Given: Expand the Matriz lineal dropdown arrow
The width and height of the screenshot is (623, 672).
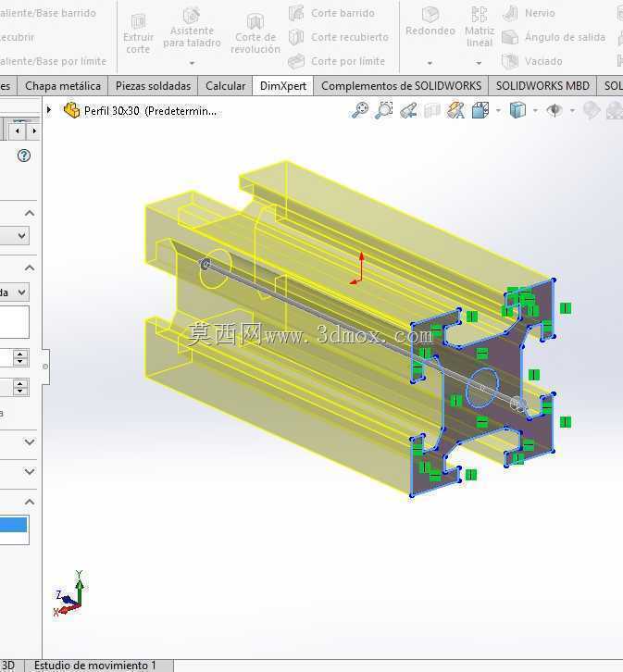Looking at the screenshot, I should 479,63.
